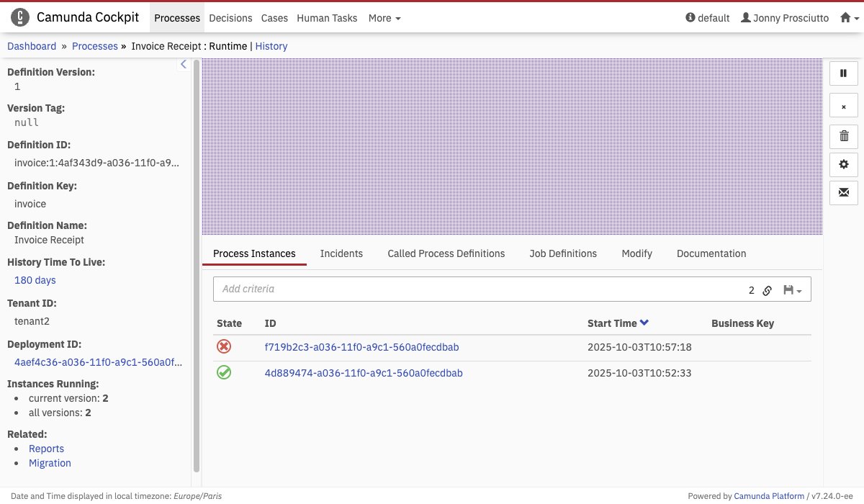The height and width of the screenshot is (504, 864).
Task: Click the small x icon button in right toolbar
Action: coord(844,106)
